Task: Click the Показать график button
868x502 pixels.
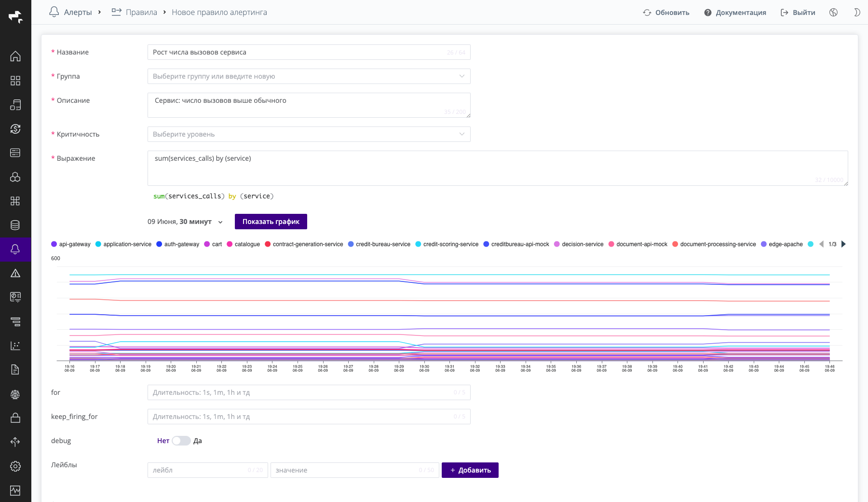Action: (x=271, y=222)
